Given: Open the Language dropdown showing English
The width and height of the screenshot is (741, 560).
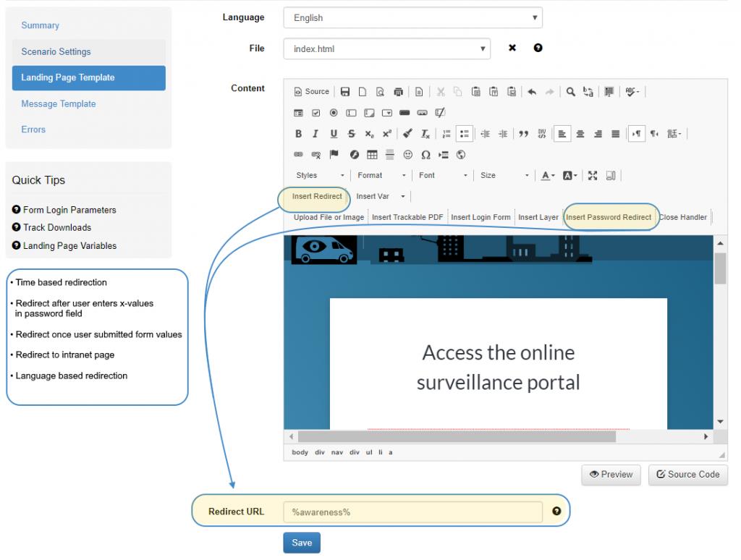Looking at the screenshot, I should [x=412, y=18].
